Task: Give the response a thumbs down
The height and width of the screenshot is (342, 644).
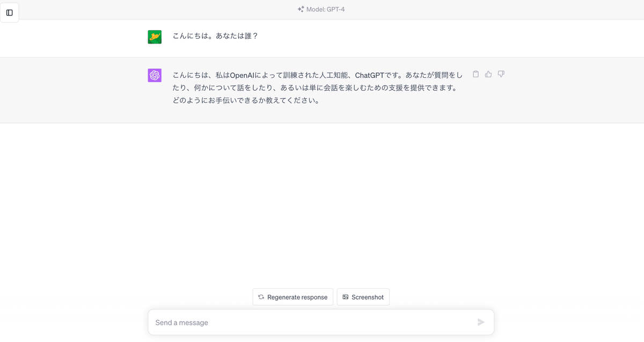Action: tap(501, 74)
